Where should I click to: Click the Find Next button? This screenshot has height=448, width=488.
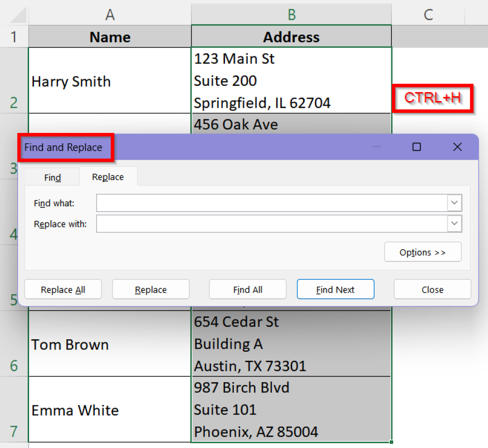coord(335,289)
